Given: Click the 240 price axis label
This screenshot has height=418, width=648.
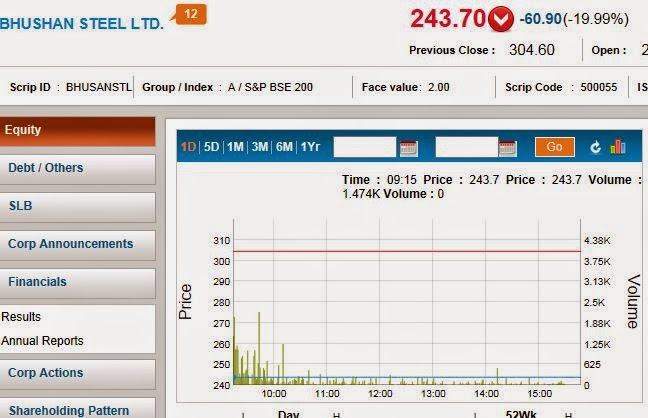Looking at the screenshot, I should 222,385.
